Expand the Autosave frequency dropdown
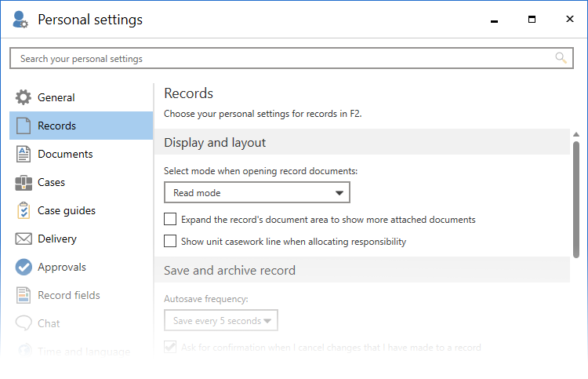The height and width of the screenshot is (379, 588). (221, 321)
